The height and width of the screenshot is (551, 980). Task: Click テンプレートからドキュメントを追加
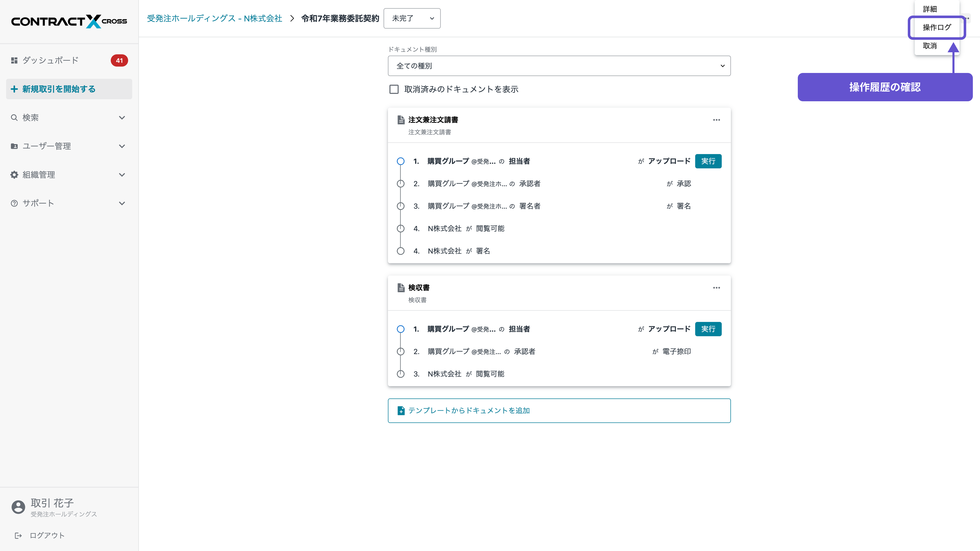469,410
